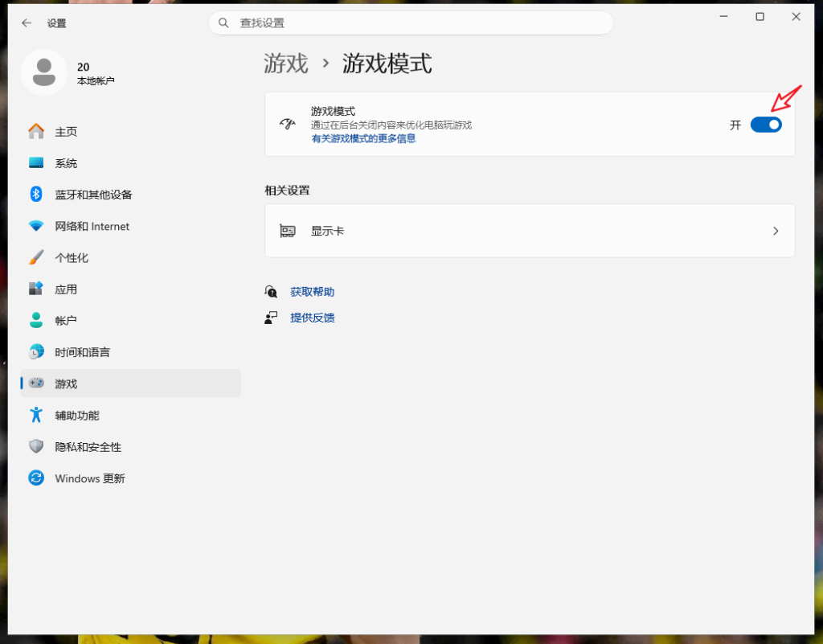823x644 pixels.
Task: Click the 提供反馈 link
Action: [313, 318]
